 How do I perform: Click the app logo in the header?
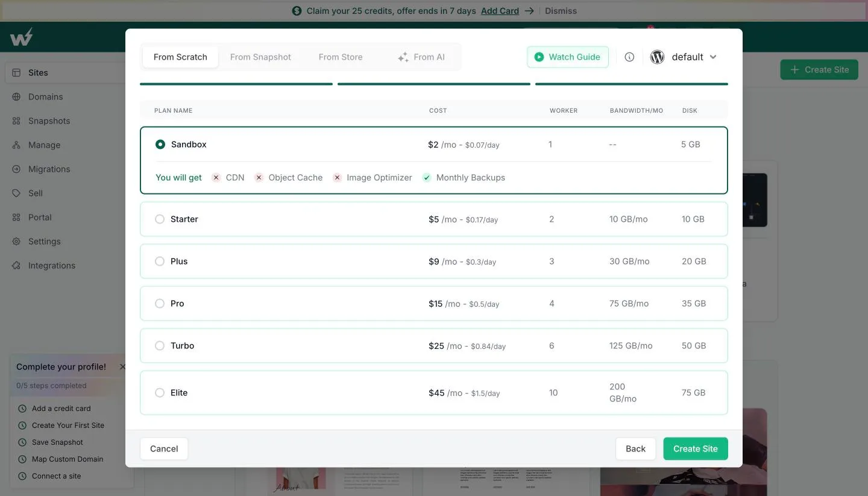(21, 37)
